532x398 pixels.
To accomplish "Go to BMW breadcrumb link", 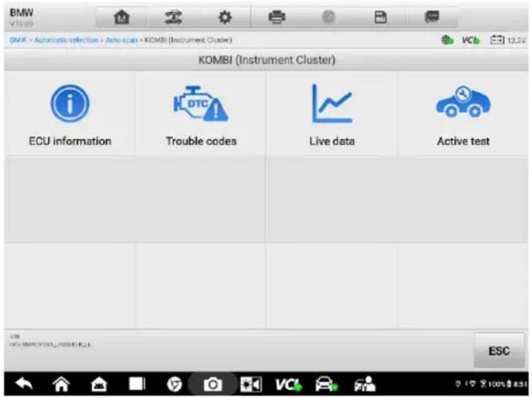I will pyautogui.click(x=18, y=40).
